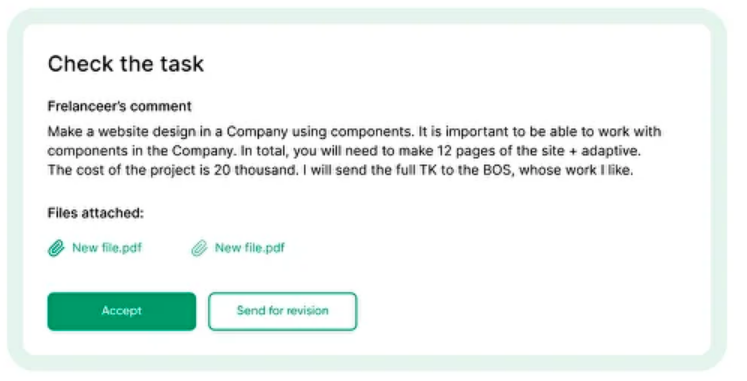747x381 pixels.
Task: Click the comment line starting 'Make a website'
Action: [x=354, y=131]
